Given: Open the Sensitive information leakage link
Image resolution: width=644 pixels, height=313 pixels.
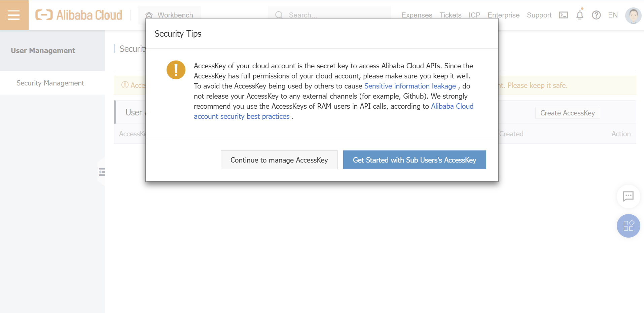Looking at the screenshot, I should (x=410, y=86).
